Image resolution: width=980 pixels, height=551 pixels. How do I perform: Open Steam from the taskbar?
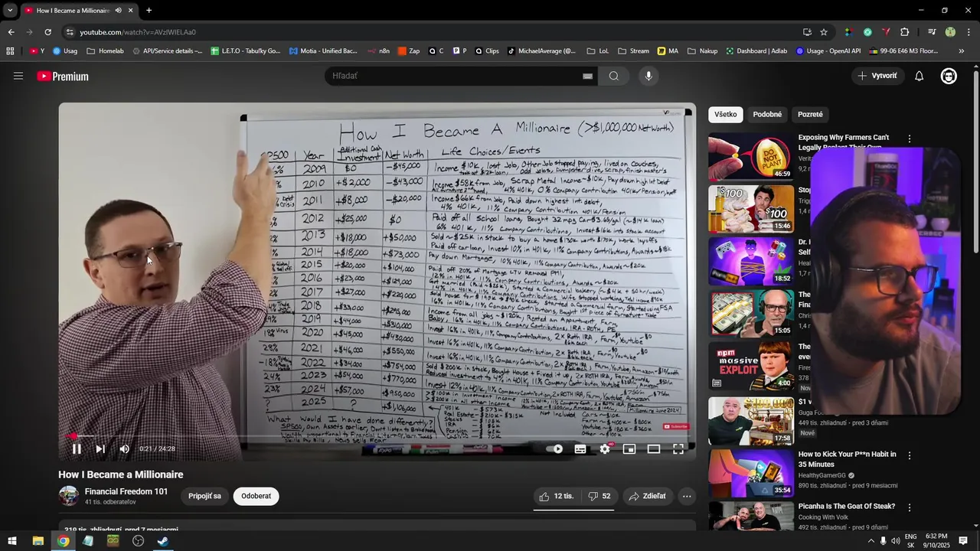(163, 541)
